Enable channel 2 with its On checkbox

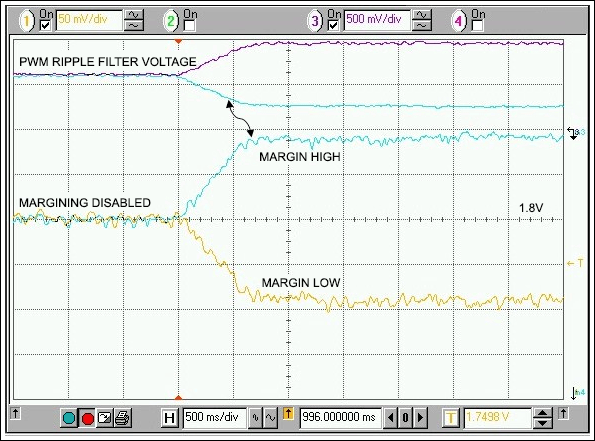189,25
